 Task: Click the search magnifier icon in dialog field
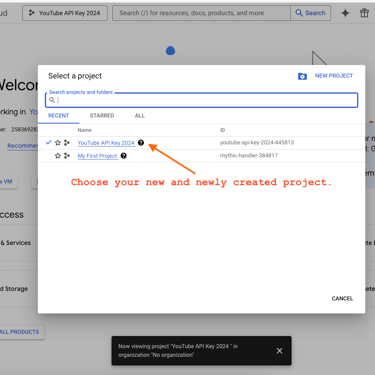pos(52,100)
